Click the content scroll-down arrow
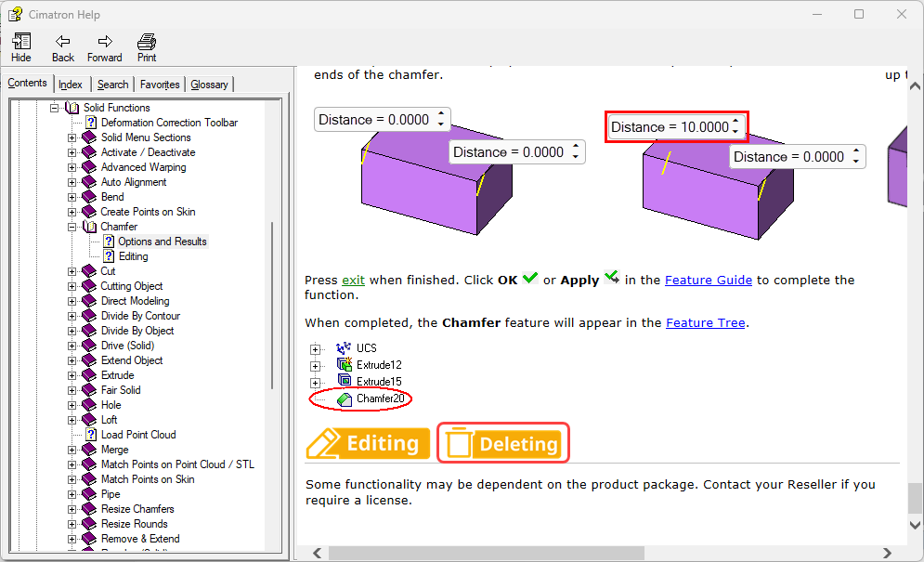 pos(915,525)
